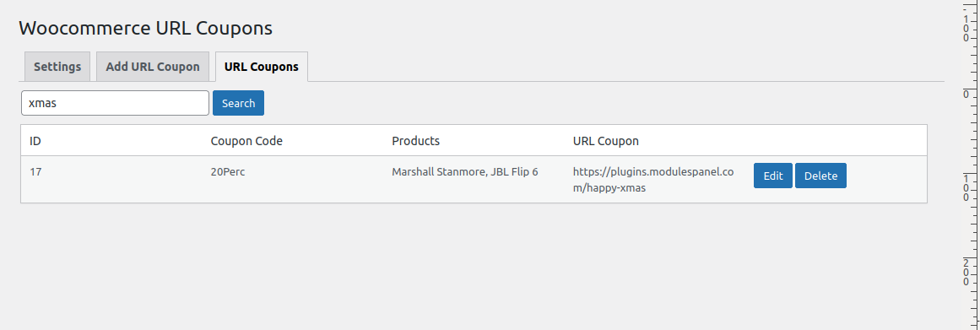Click the ID column header
Screen dimensions: 980x330
point(35,141)
